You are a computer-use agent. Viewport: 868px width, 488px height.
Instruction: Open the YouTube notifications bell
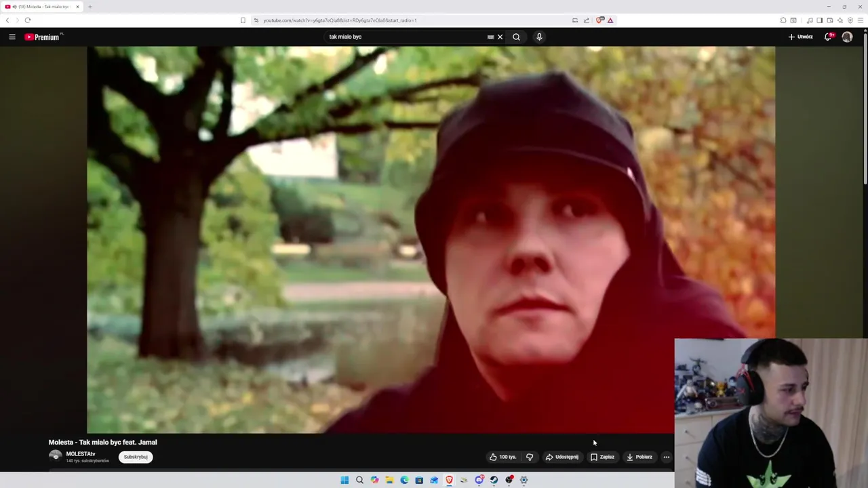828,37
